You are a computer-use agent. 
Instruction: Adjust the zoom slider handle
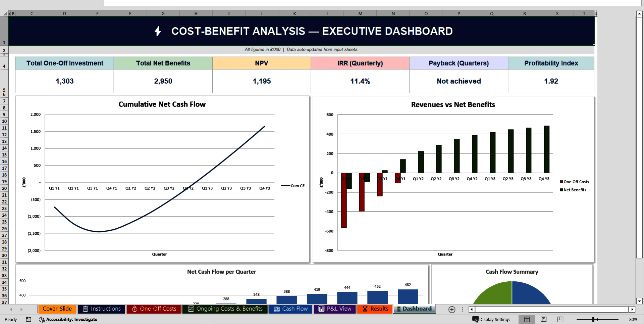(x=593, y=319)
